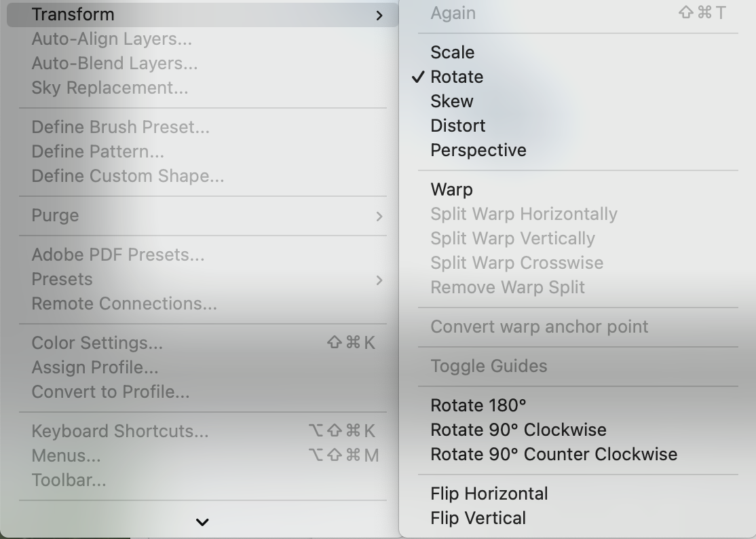756x539 pixels.
Task: Choose Skew in the Transform submenu
Action: [451, 101]
